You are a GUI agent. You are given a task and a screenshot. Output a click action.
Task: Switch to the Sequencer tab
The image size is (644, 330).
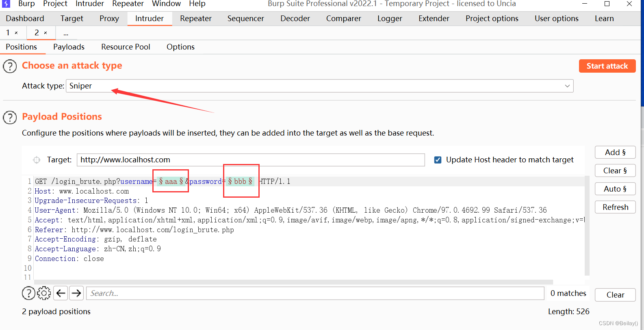point(246,19)
